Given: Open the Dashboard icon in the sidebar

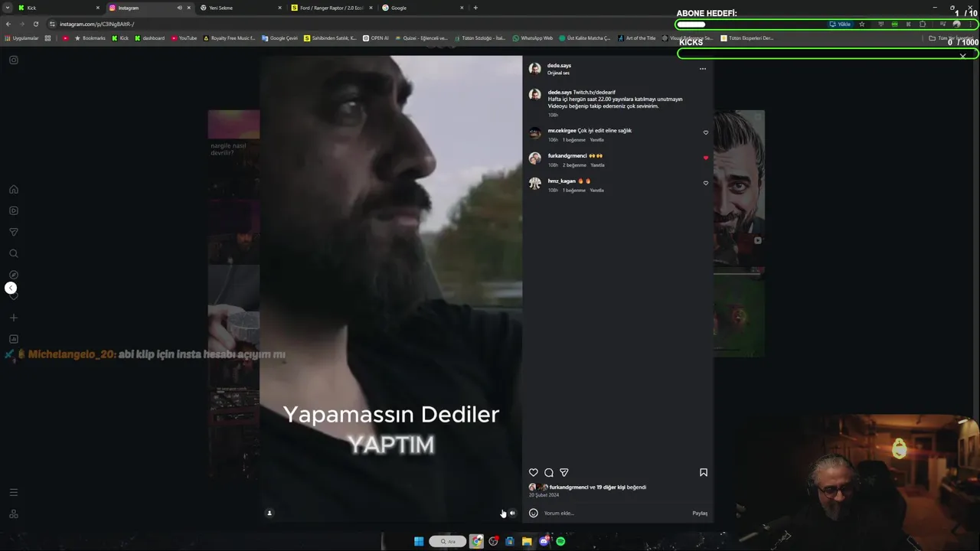Looking at the screenshot, I should [14, 339].
